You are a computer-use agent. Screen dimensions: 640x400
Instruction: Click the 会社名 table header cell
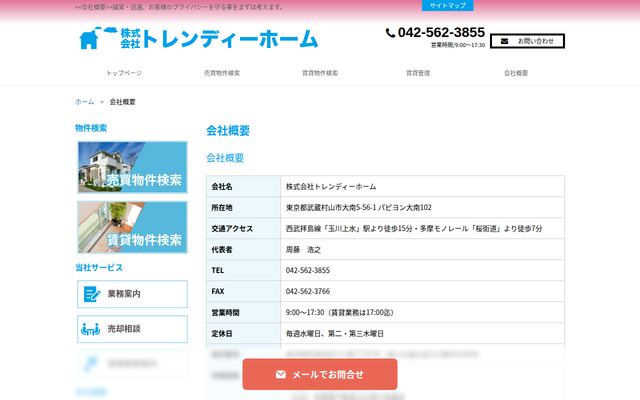pyautogui.click(x=244, y=187)
